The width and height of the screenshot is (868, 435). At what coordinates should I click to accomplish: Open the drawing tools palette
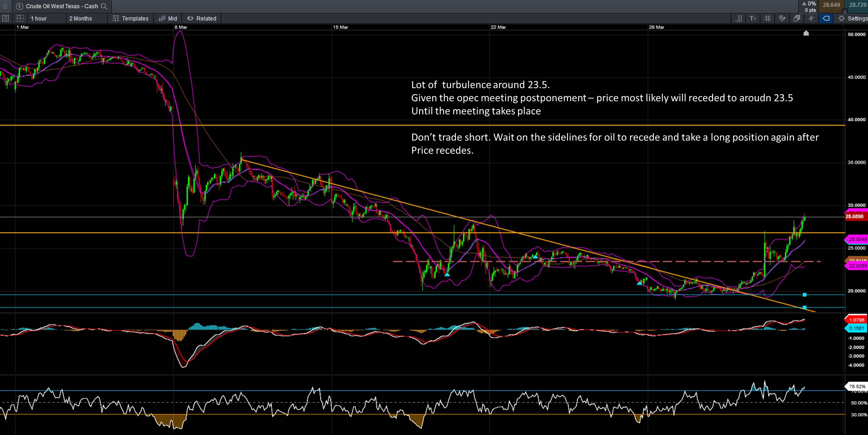click(x=782, y=19)
